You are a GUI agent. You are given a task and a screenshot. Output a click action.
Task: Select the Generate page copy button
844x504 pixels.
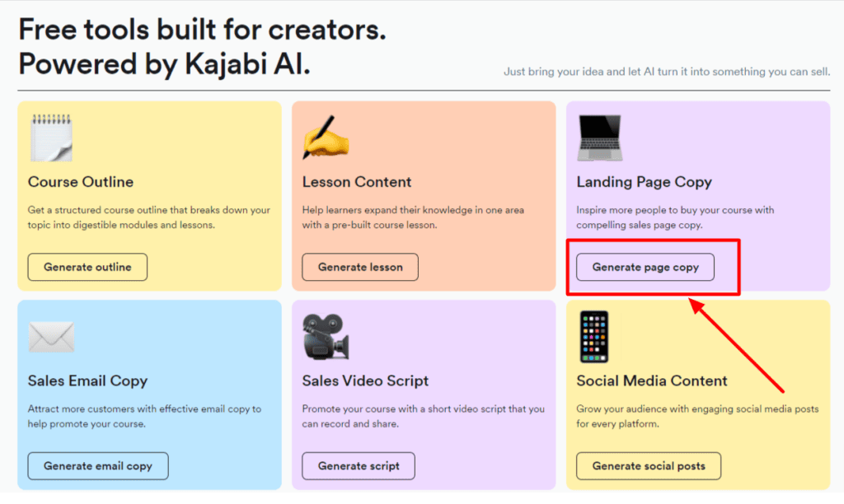click(x=645, y=267)
